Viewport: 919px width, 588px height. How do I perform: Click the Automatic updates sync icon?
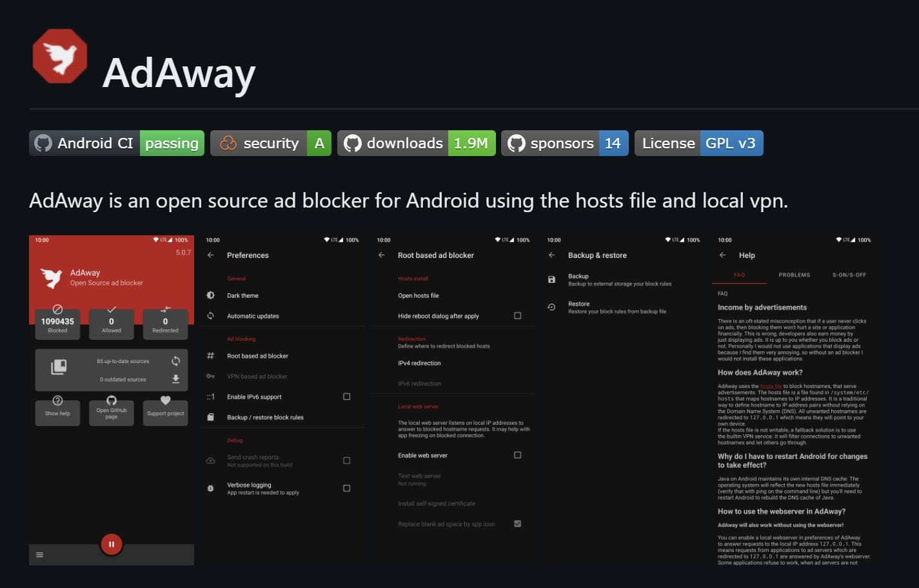(x=210, y=316)
